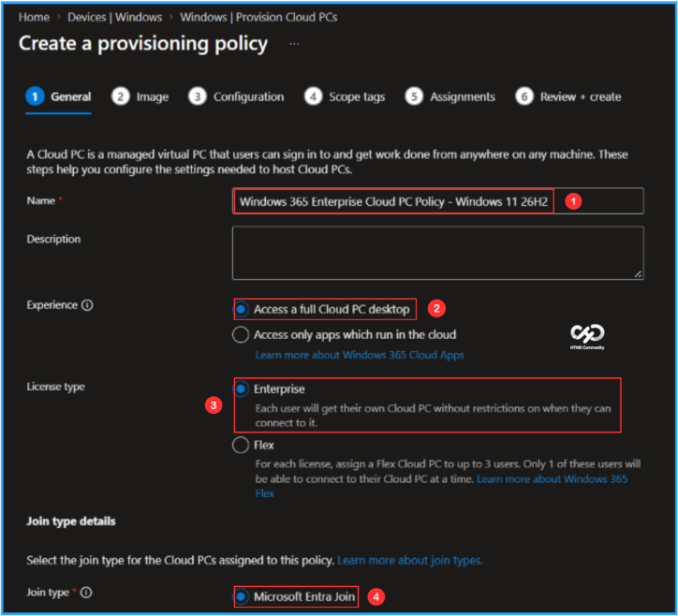Click the Description field label
Screen dimensions: 678x616
[x=53, y=239]
